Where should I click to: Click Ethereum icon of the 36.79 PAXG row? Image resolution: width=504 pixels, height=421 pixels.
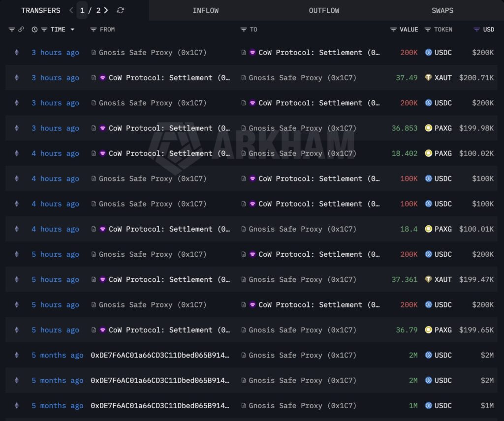[17, 330]
